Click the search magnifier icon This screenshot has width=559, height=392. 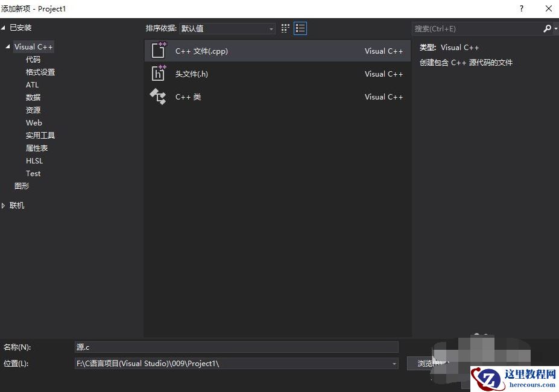(546, 28)
